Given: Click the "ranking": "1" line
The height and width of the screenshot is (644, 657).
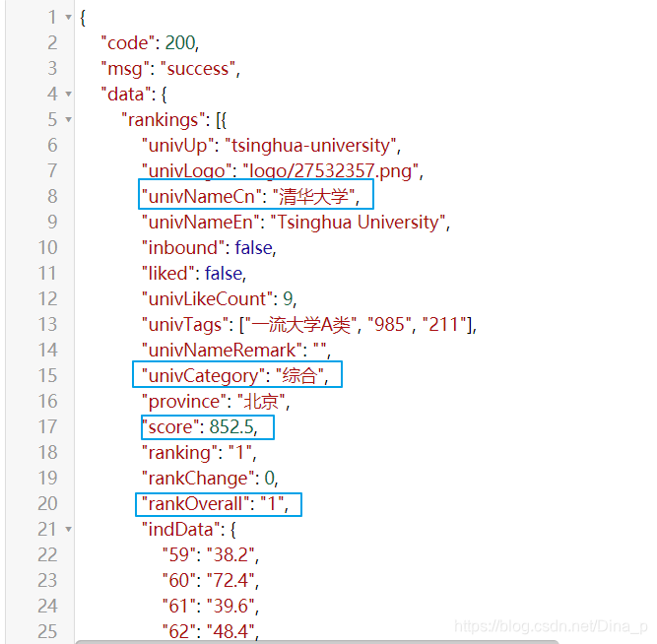Looking at the screenshot, I should click(x=199, y=453).
